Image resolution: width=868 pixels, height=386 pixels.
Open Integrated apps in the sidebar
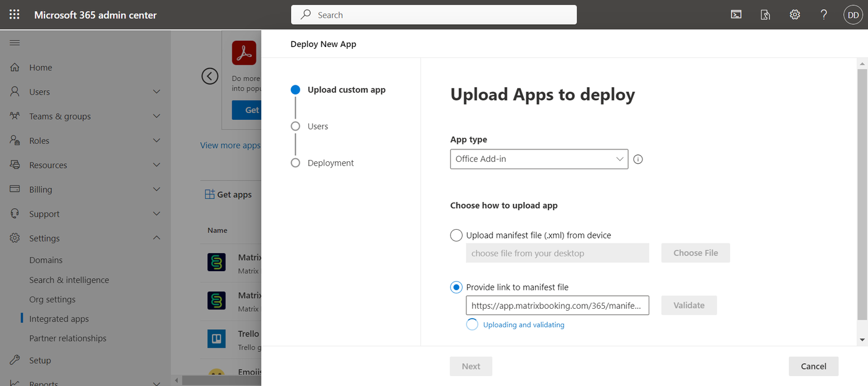[x=59, y=319]
